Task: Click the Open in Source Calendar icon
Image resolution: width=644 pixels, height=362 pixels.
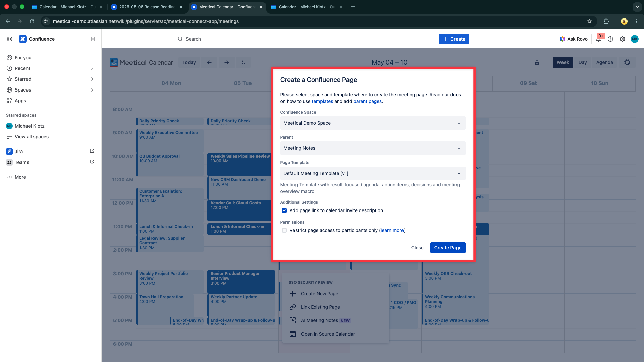Action: pyautogui.click(x=293, y=334)
